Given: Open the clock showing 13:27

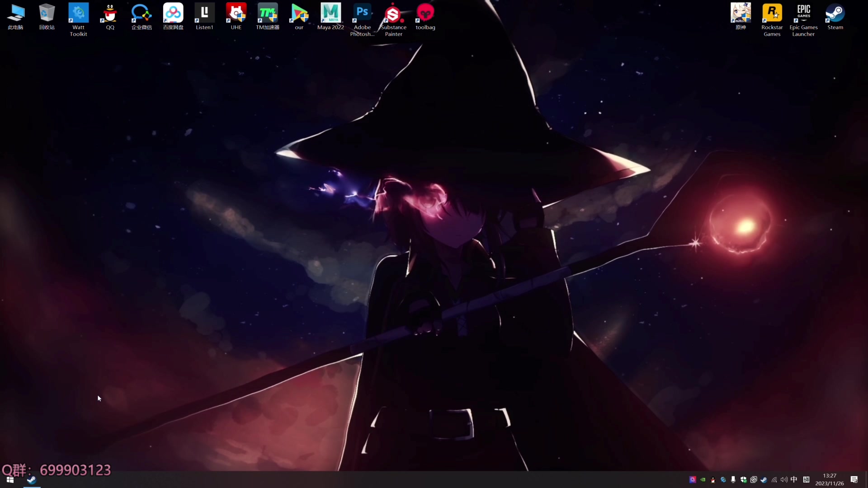Looking at the screenshot, I should click(x=830, y=479).
